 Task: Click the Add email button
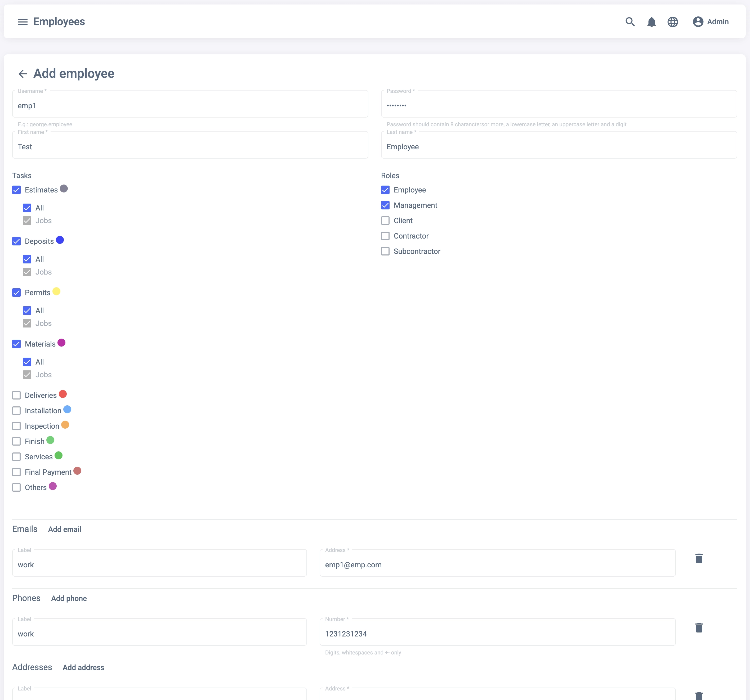click(65, 529)
